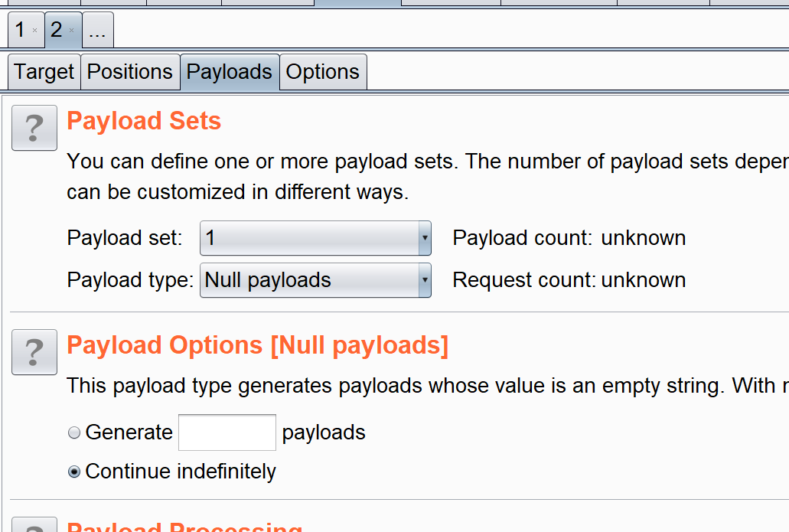The height and width of the screenshot is (532, 789).
Task: Select the Payloads tab
Action: (x=230, y=72)
